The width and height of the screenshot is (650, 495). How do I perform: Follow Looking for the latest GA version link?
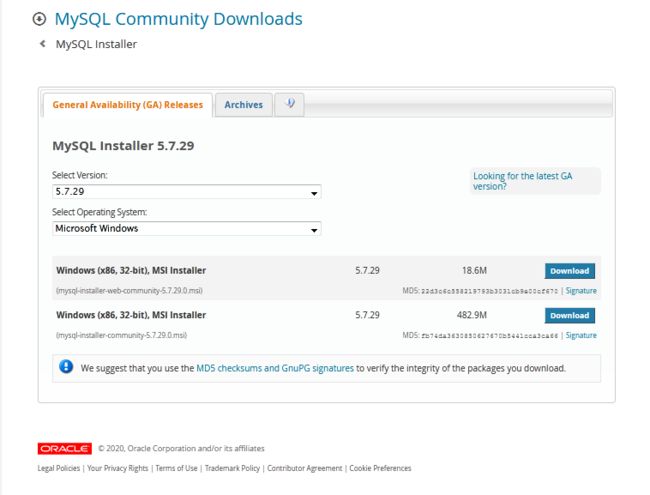tap(522, 181)
